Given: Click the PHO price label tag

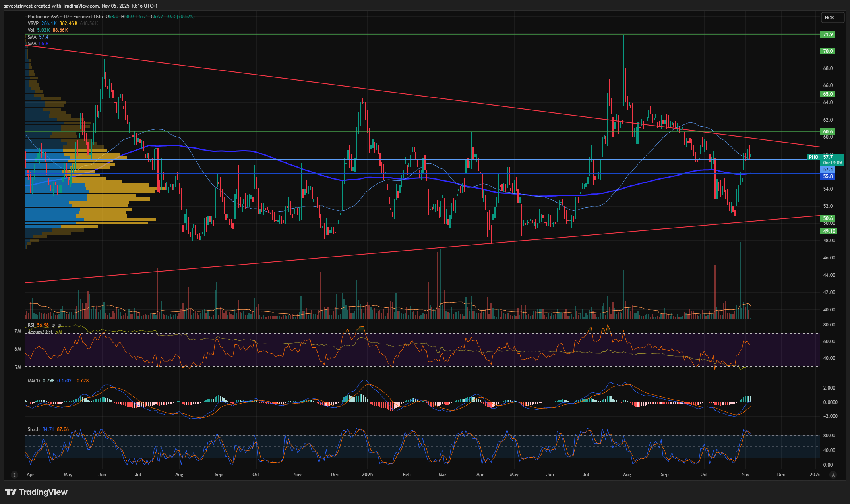Looking at the screenshot, I should (x=813, y=157).
